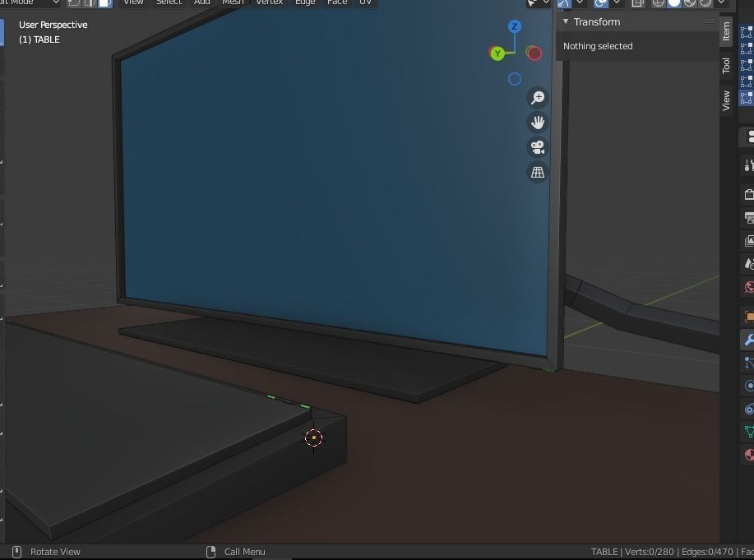Open Output properties tab icon
Image resolution: width=754 pixels, height=560 pixels.
click(748, 218)
